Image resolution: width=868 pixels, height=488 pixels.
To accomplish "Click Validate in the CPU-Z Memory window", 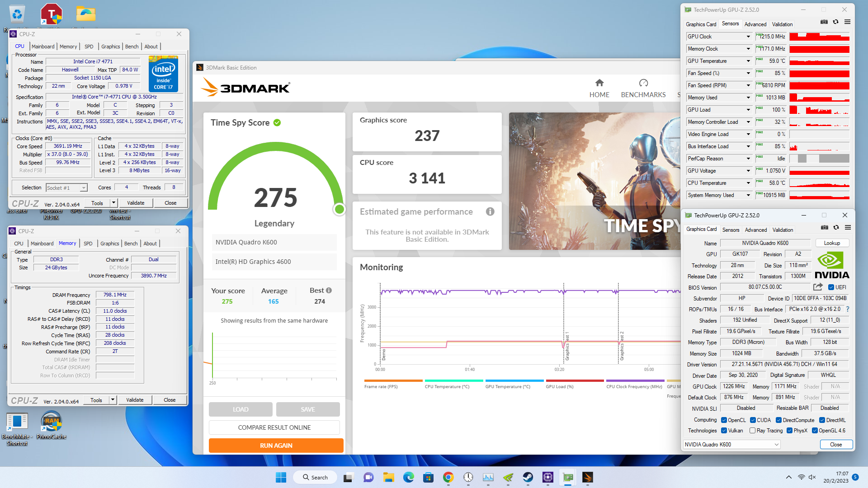I will [x=135, y=400].
